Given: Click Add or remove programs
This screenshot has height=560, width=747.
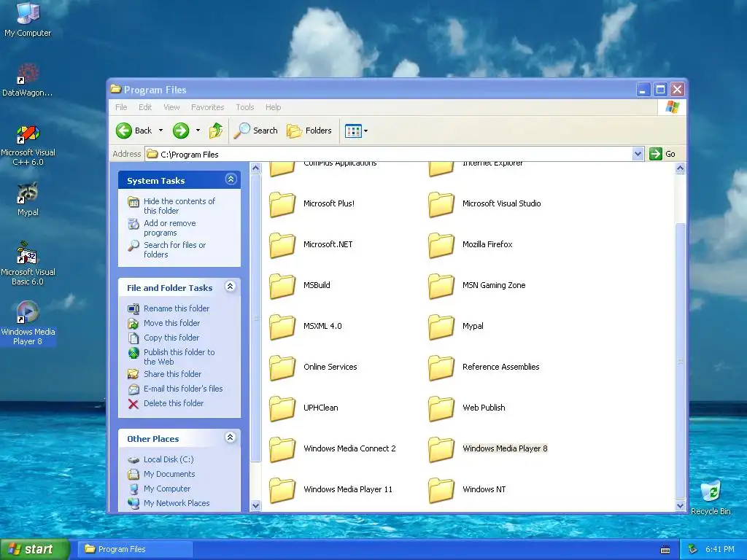Looking at the screenshot, I should [170, 227].
